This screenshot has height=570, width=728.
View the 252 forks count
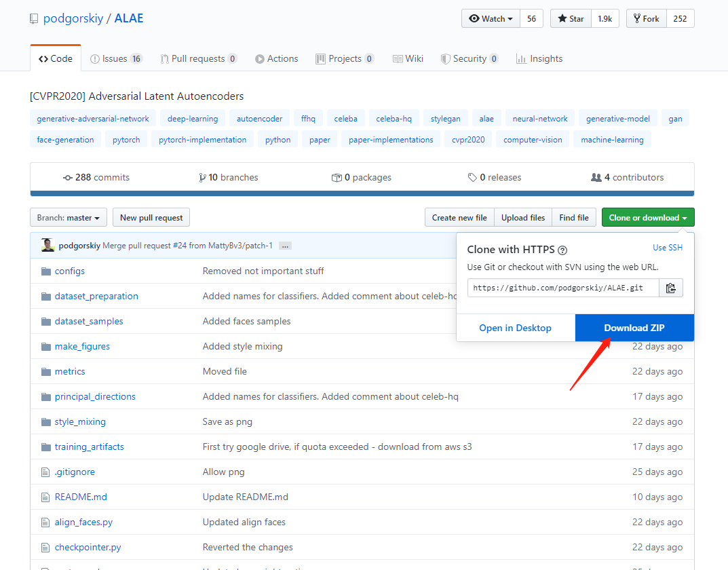[681, 18]
